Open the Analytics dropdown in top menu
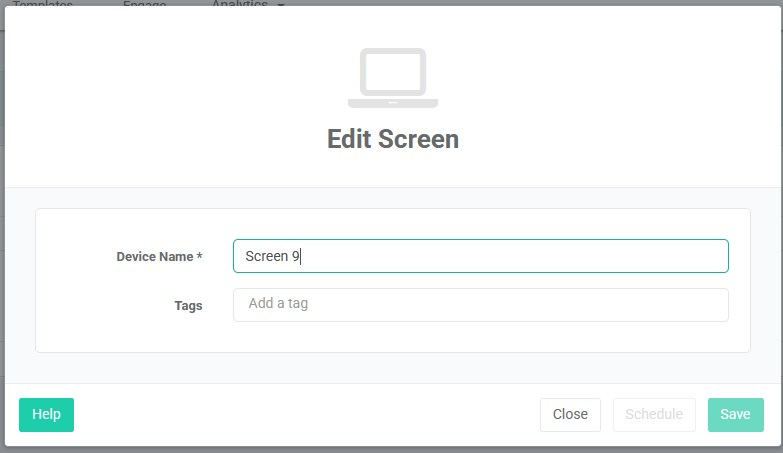This screenshot has width=783, height=453. pyautogui.click(x=248, y=4)
